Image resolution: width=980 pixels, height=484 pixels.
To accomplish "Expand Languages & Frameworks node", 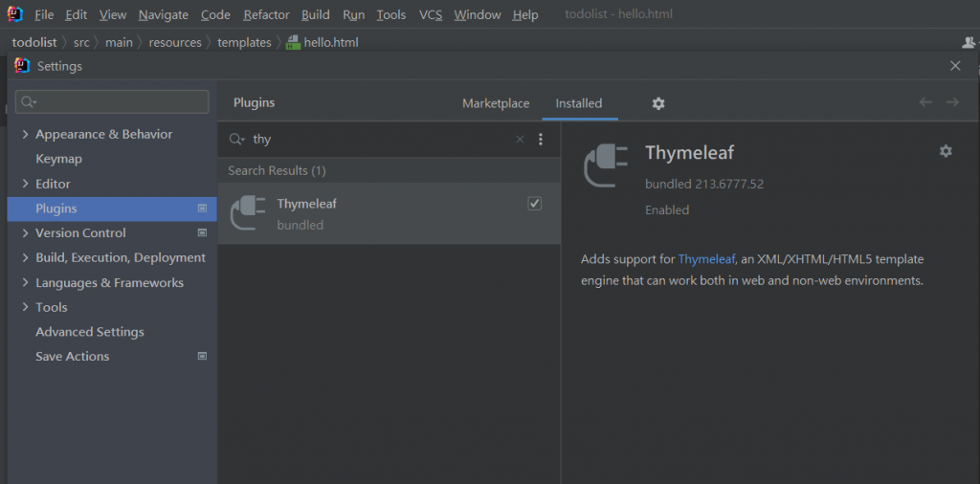I will point(26,282).
